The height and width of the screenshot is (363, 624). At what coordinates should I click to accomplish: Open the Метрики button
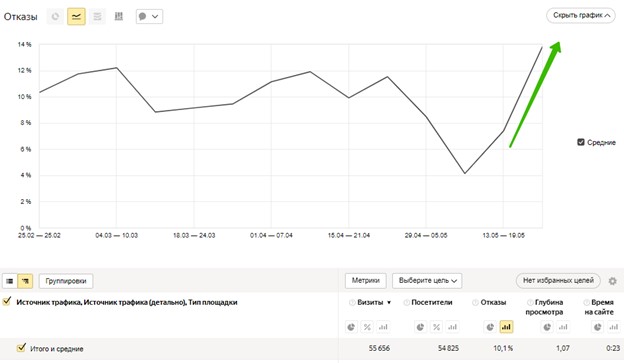[x=365, y=281]
